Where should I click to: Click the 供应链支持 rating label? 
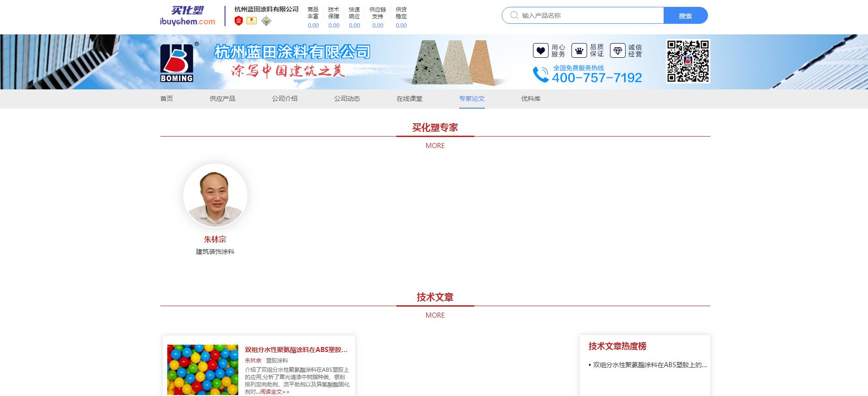[378, 13]
